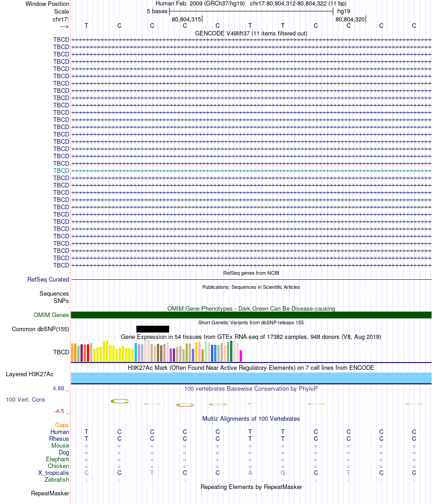This screenshot has width=432, height=504.
Task: Click 'Repeating Elements by RepeatMasker' title
Action: pyautogui.click(x=251, y=487)
